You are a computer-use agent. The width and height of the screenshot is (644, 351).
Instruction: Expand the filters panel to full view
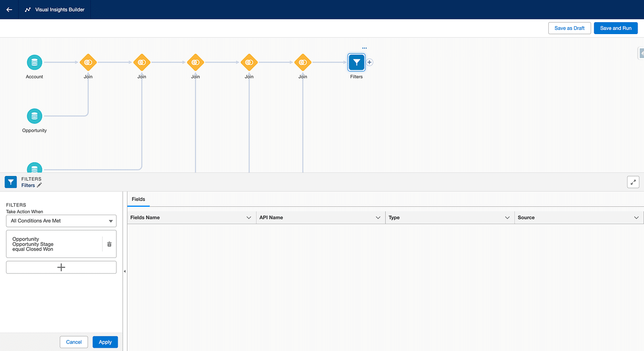[633, 182]
